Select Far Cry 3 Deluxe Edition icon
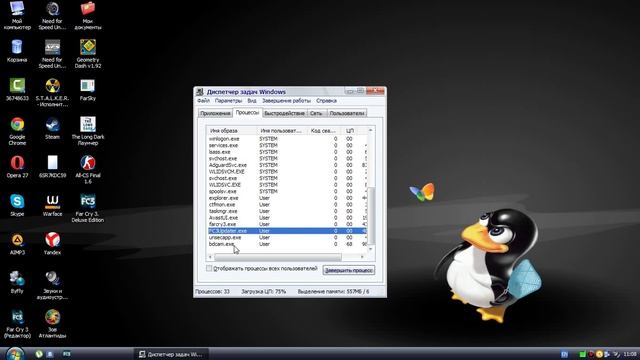 click(x=88, y=208)
